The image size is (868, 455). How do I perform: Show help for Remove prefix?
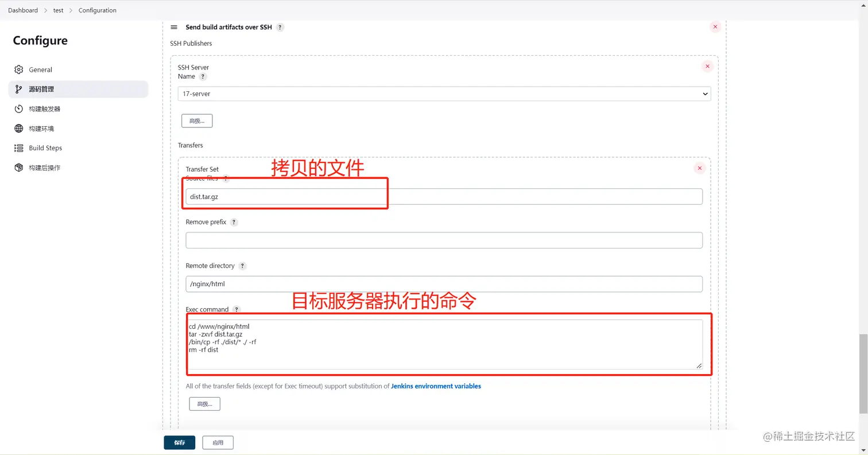[234, 222]
